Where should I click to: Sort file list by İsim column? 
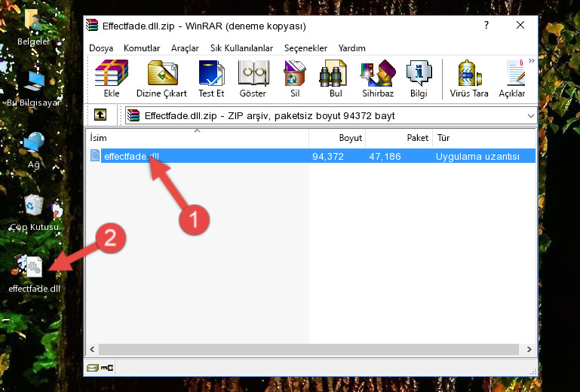coord(198,138)
